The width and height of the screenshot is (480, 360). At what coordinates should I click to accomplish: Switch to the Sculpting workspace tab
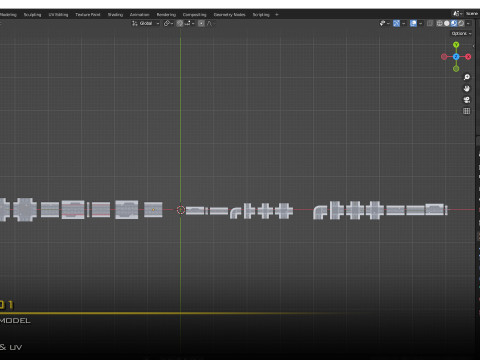coord(32,15)
